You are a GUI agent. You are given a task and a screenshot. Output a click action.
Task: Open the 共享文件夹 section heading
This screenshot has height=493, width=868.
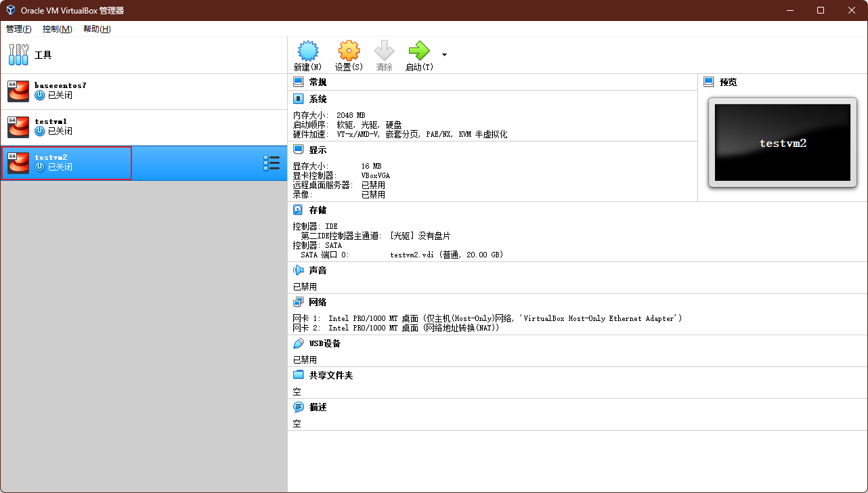point(331,375)
